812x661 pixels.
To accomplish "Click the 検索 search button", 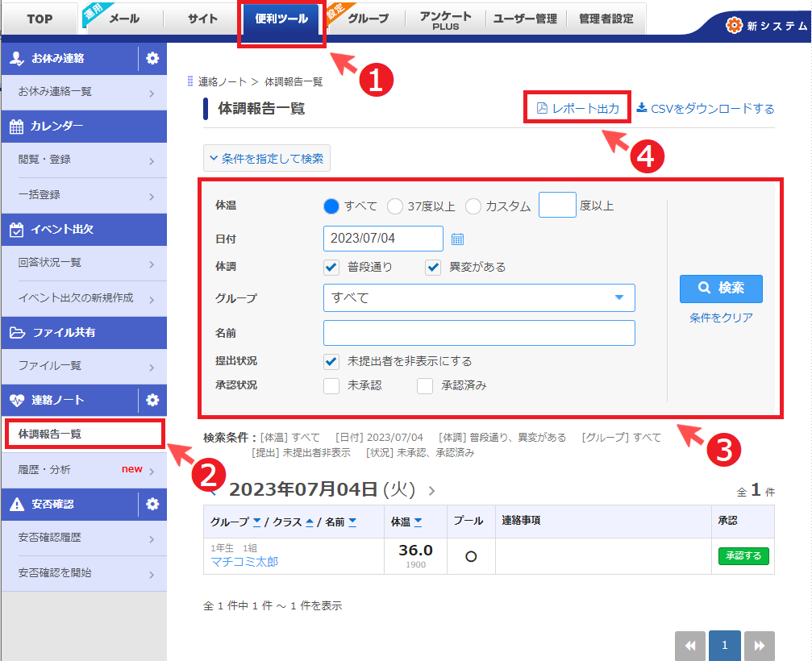I will (x=720, y=288).
